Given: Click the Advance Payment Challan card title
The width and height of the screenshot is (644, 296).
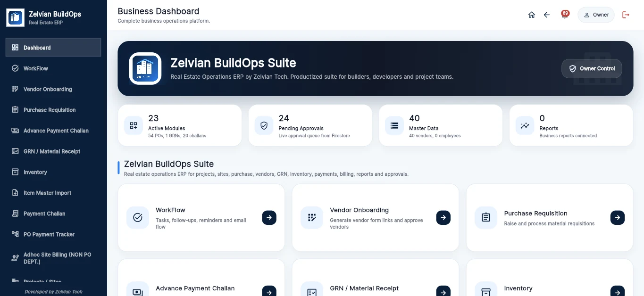Looking at the screenshot, I should click(x=195, y=288).
